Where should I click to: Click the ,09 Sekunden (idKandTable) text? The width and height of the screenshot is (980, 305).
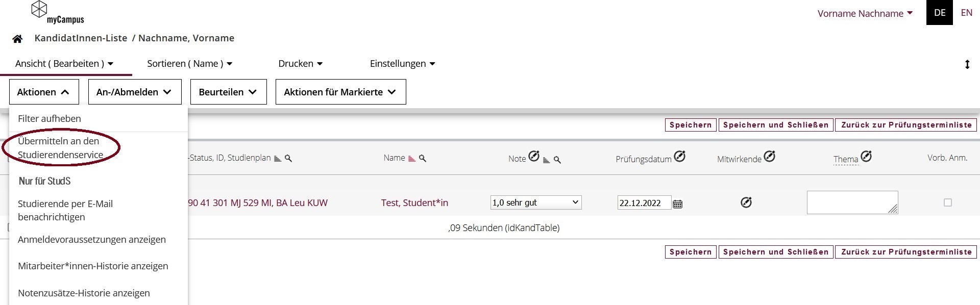(x=504, y=228)
